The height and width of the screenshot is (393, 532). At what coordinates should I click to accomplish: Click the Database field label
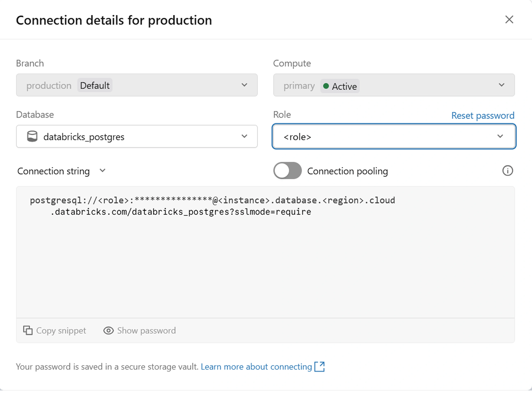tap(35, 115)
